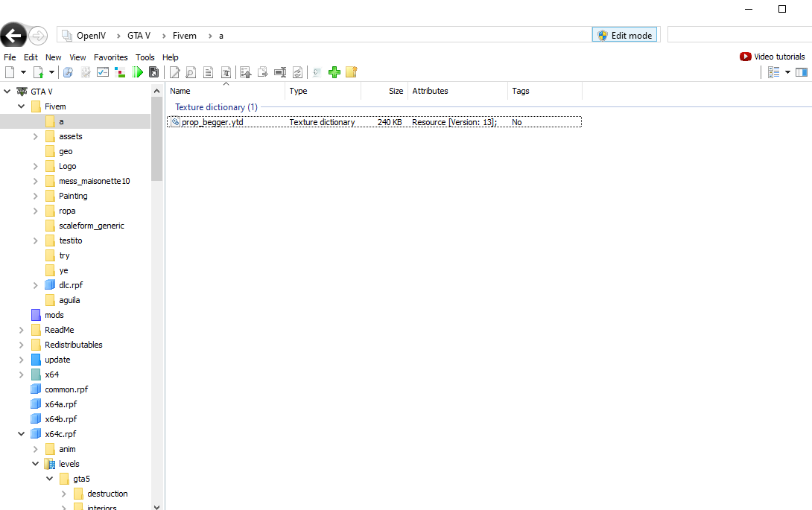This screenshot has width=812, height=510.
Task: Expand the mess_maisonette10 folder node
Action: (x=35, y=181)
